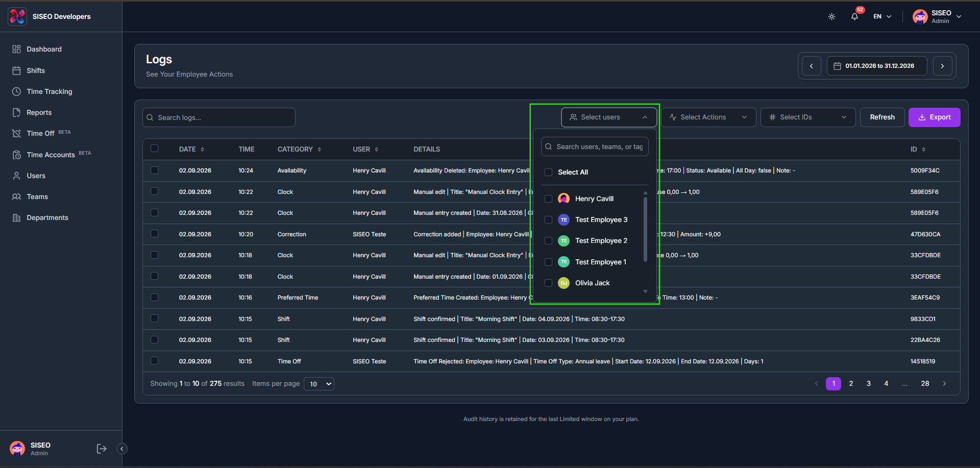This screenshot has height=468, width=980.
Task: Open the SISEO Admin account menu
Action: [937, 16]
